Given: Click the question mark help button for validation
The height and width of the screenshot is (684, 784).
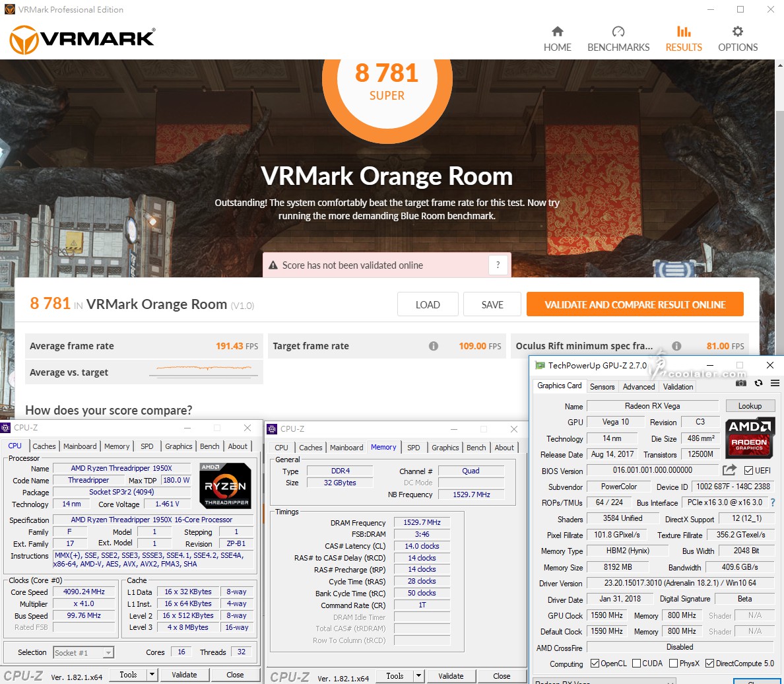Looking at the screenshot, I should click(x=498, y=265).
